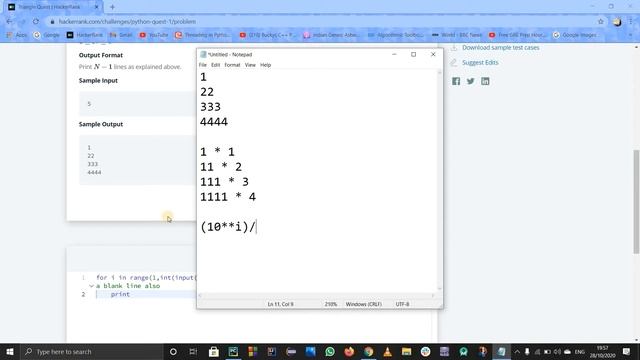
Task: Open the World BBC News bookmark
Action: pyautogui.click(x=457, y=35)
